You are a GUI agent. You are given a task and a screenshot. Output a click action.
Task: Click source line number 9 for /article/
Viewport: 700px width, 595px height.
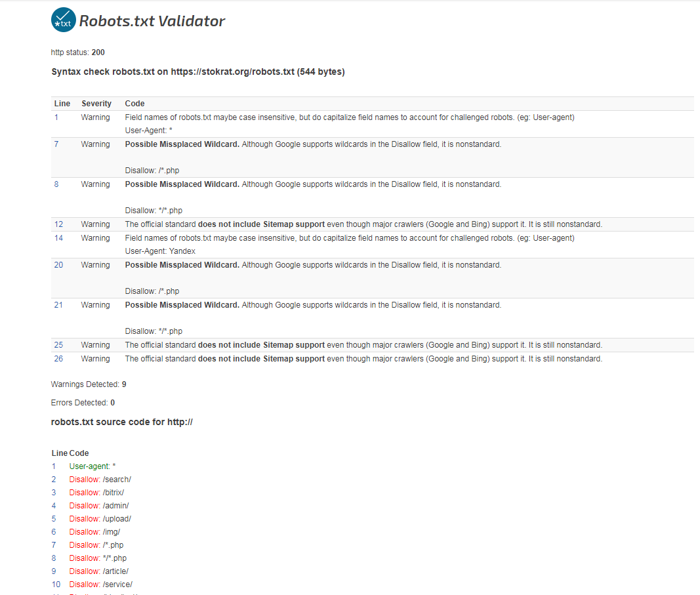point(54,571)
